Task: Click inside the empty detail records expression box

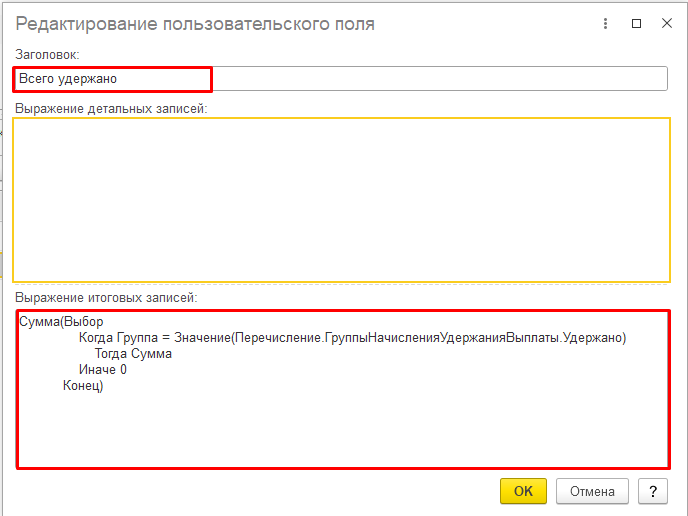Action: (341, 200)
